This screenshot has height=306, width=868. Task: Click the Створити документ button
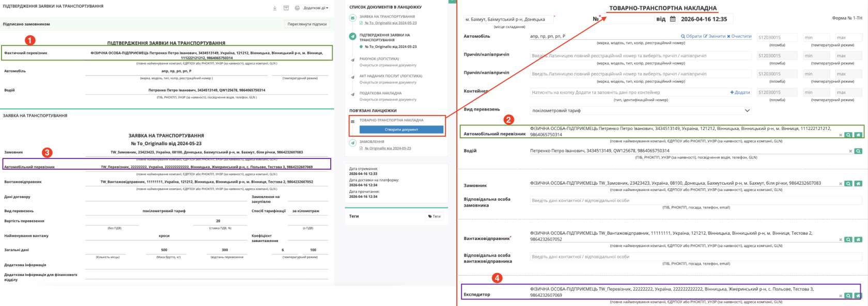(401, 130)
